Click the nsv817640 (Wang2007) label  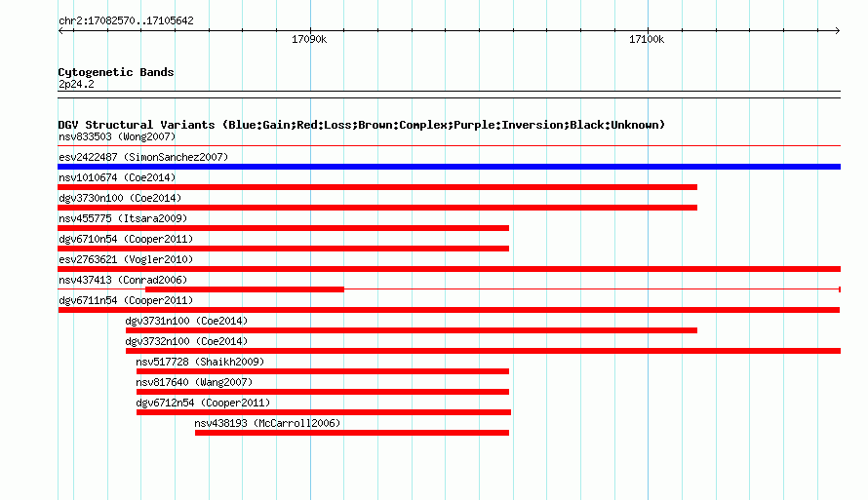coord(194,382)
